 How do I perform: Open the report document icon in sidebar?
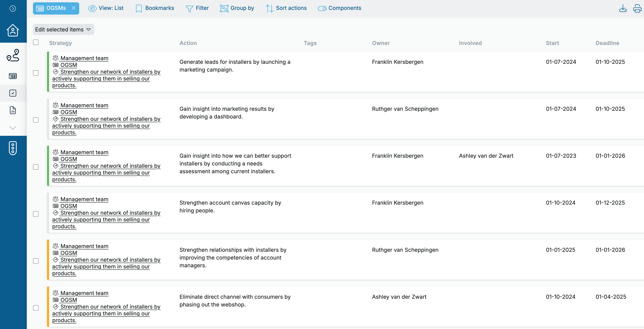click(13, 110)
